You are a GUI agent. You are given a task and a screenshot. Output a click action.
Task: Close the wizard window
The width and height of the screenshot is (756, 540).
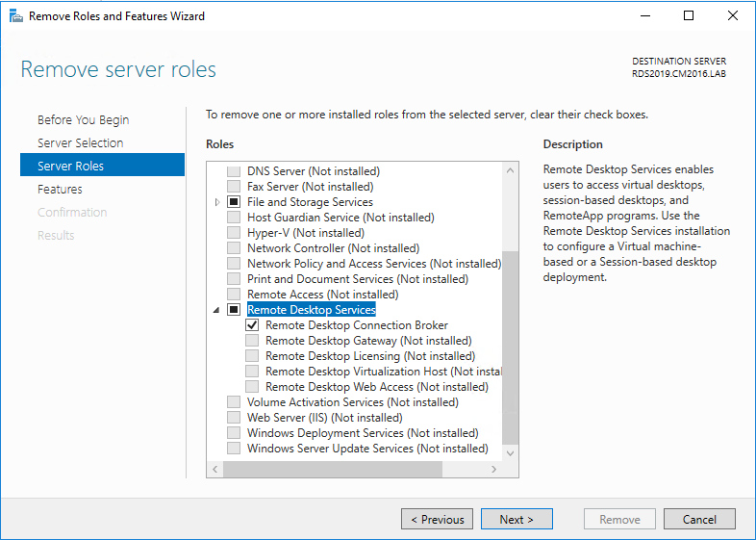coord(732,15)
